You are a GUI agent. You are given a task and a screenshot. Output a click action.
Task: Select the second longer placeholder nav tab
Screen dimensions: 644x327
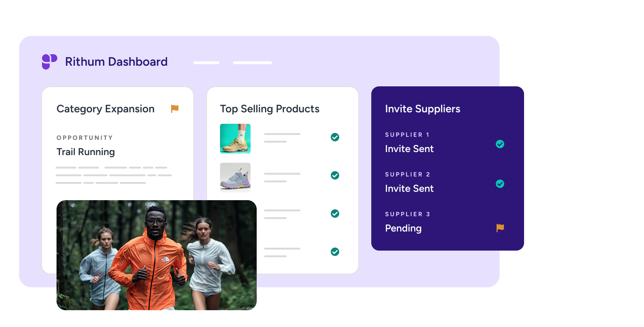252,63
